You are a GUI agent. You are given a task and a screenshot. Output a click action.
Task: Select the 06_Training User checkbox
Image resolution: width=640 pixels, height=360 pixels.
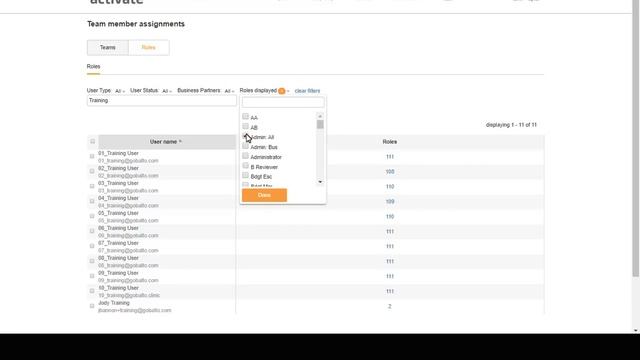click(92, 231)
